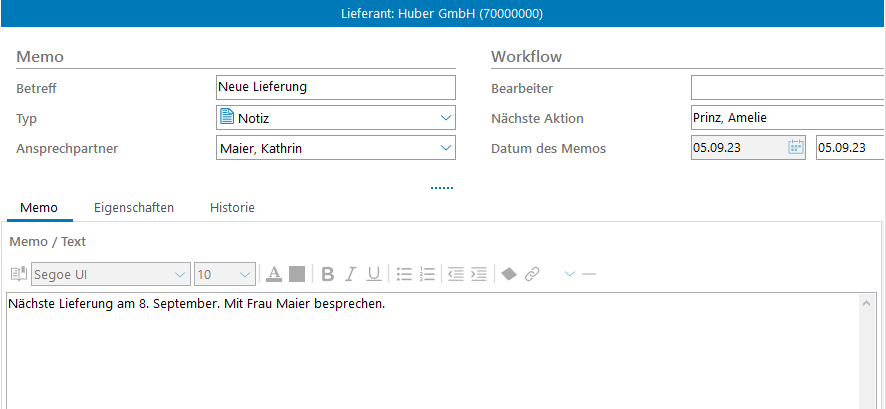Click the insert hyperlink chain icon

point(532,274)
